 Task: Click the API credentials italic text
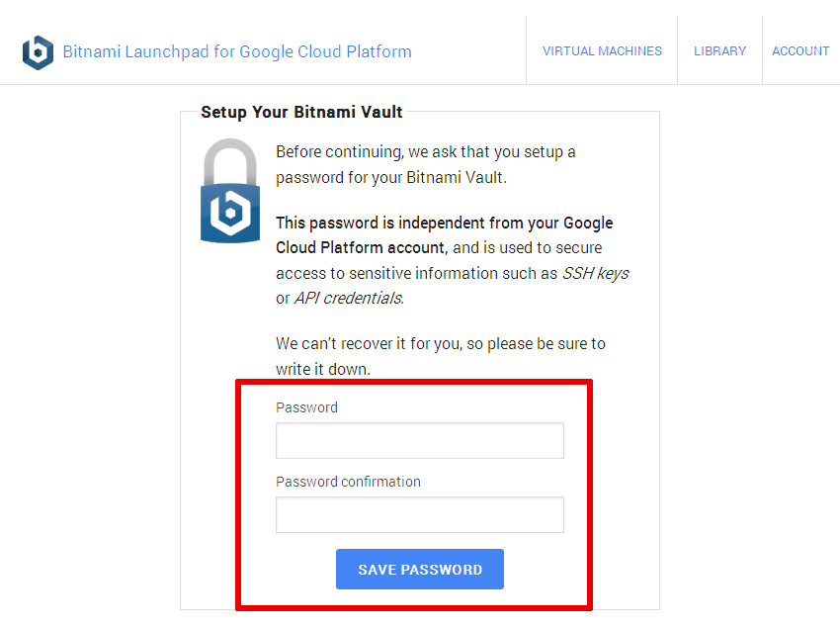point(349,299)
